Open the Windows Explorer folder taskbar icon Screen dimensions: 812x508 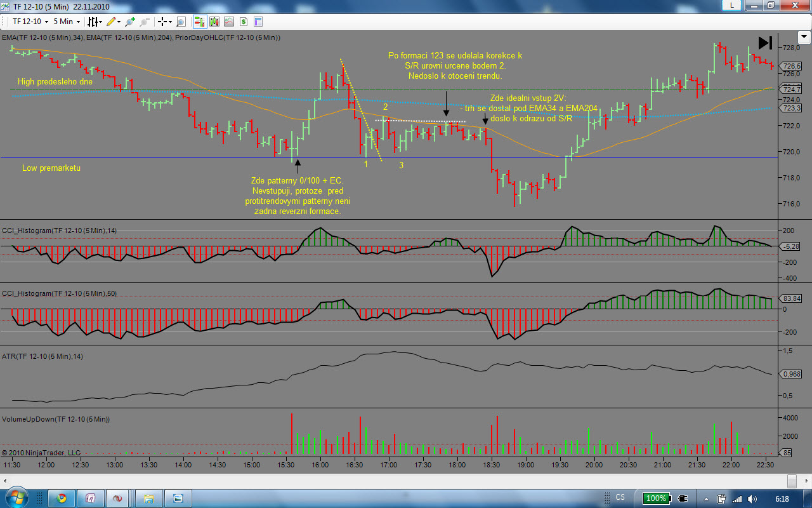coord(150,498)
